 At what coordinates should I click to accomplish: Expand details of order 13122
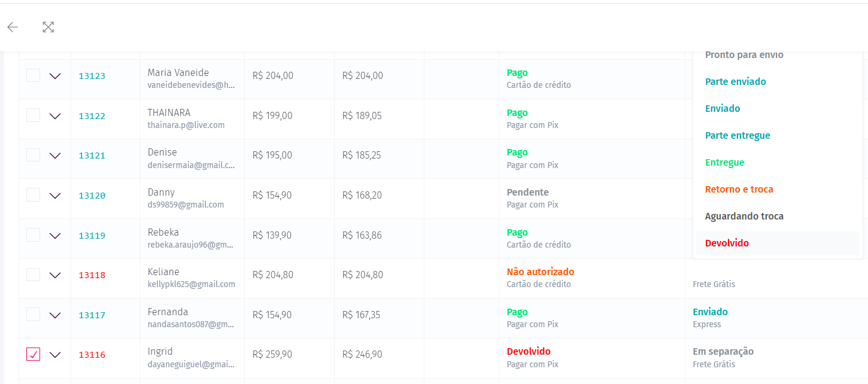click(55, 116)
